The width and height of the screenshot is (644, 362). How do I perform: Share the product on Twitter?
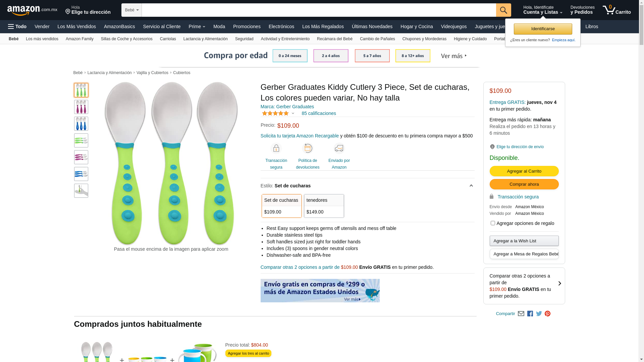(539, 314)
